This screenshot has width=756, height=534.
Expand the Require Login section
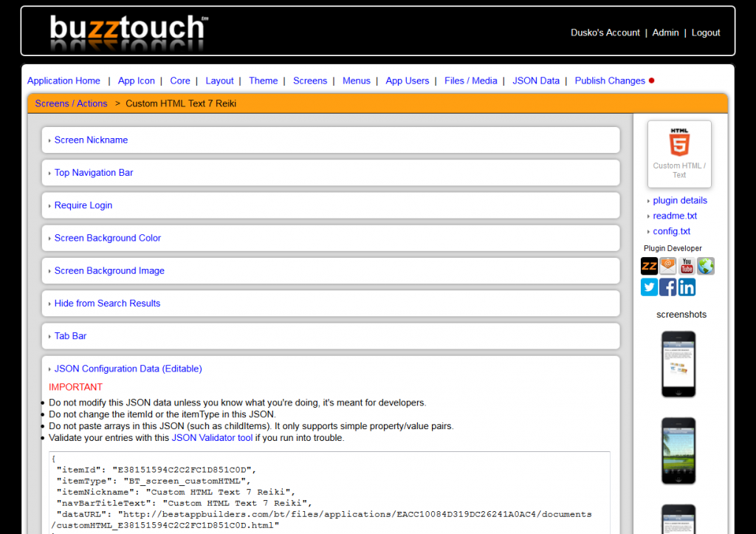point(83,205)
